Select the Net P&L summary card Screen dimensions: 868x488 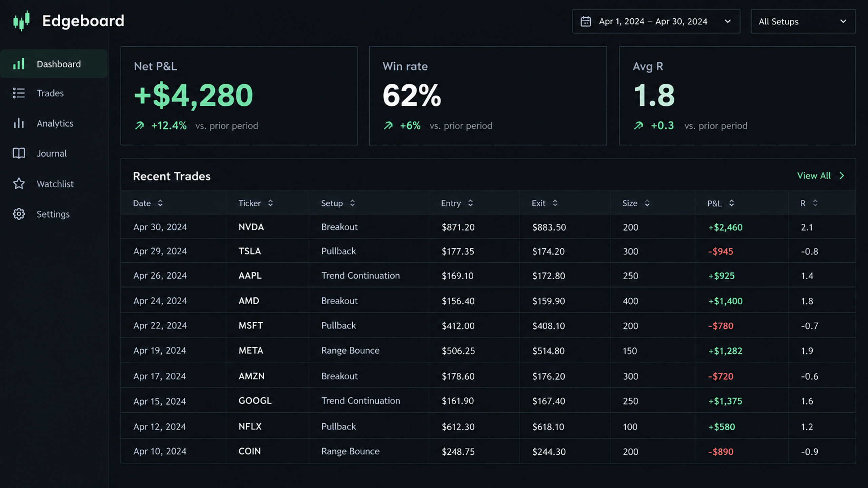pos(239,96)
